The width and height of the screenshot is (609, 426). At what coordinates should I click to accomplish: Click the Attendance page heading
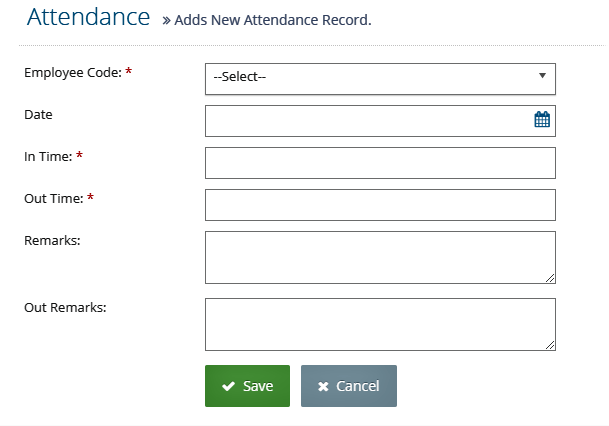pos(88,17)
